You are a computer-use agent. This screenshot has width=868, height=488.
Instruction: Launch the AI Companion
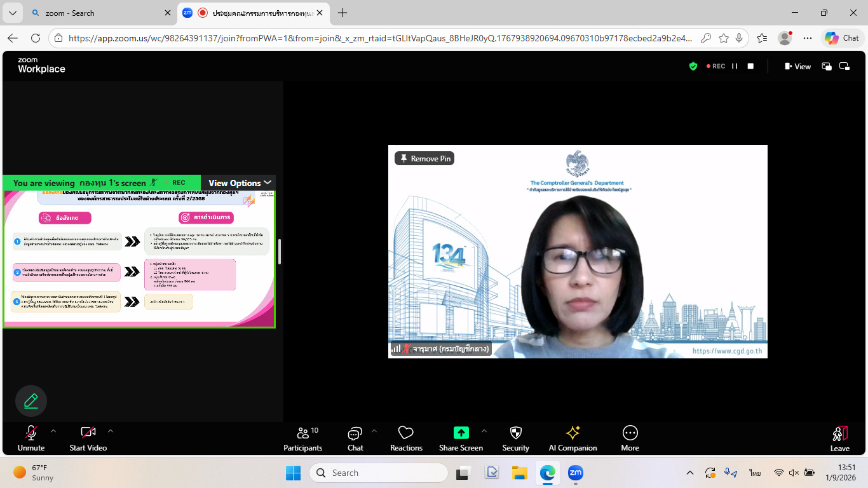[573, 438]
